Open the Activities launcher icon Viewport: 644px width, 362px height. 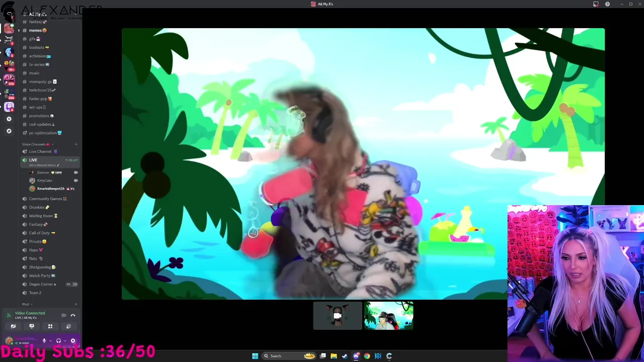click(50, 326)
